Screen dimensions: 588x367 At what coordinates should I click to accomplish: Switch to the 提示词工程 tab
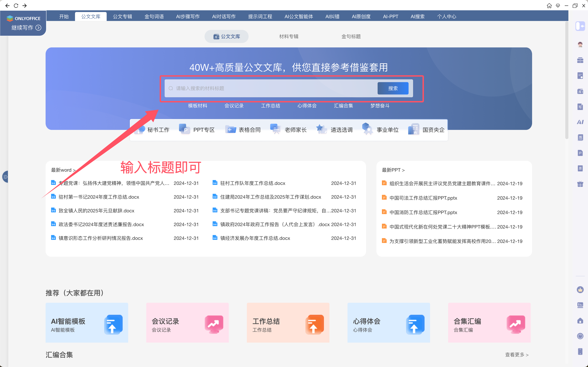coord(260,16)
